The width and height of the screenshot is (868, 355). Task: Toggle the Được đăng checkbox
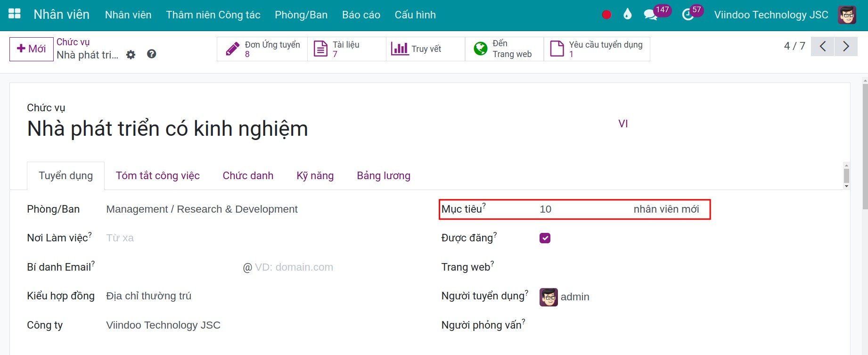[x=545, y=238]
